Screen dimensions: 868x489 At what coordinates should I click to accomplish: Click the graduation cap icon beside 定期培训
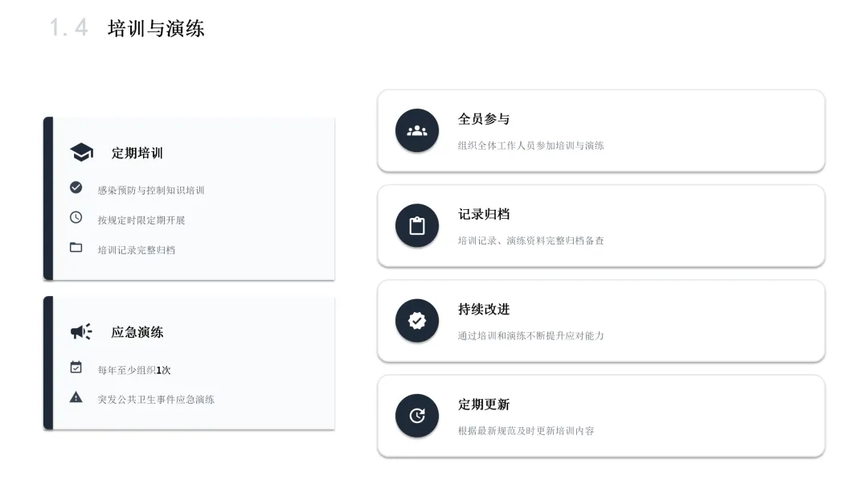81,153
